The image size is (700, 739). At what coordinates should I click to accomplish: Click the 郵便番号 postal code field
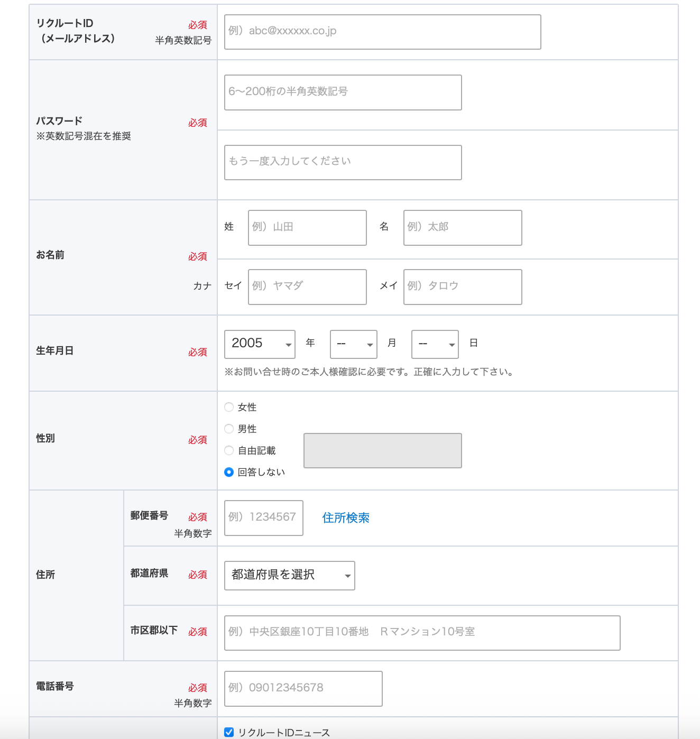pyautogui.click(x=263, y=518)
